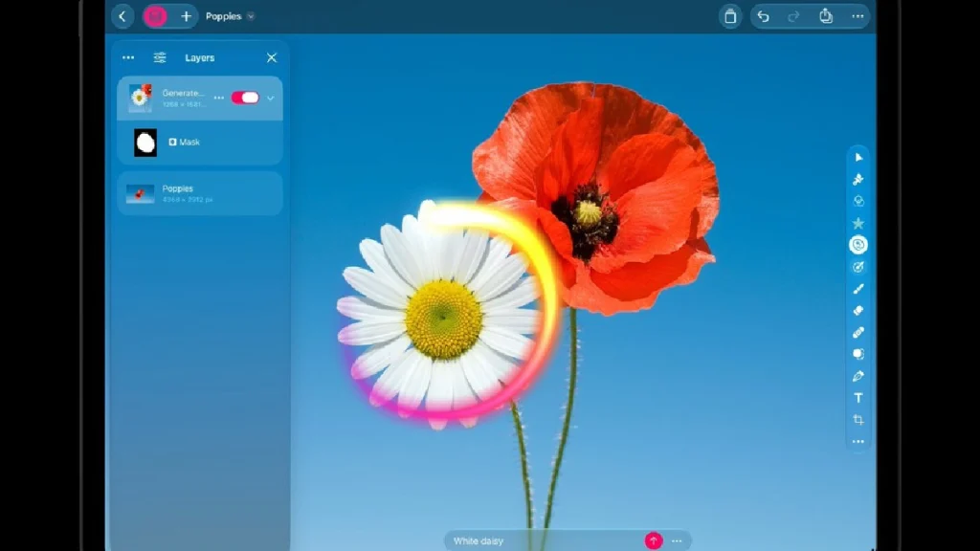Screen dimensions: 980x551
Task: Select the Poppies layer
Action: (200, 193)
